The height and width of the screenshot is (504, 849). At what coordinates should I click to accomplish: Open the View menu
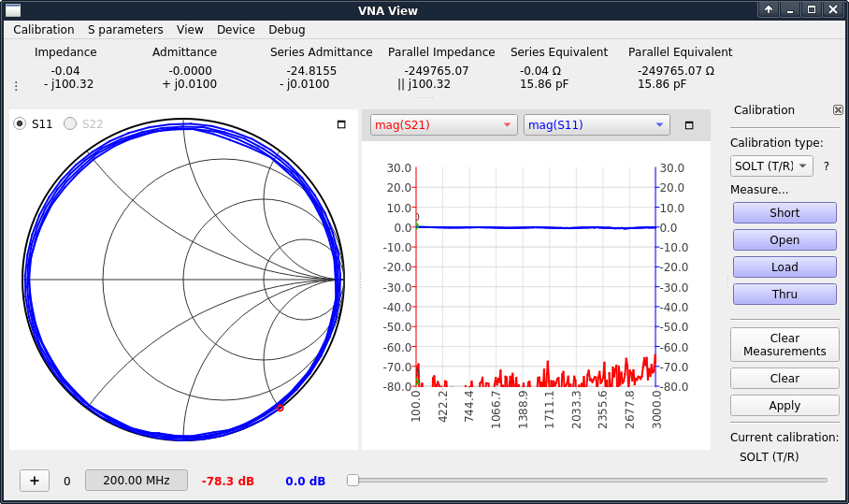pyautogui.click(x=190, y=29)
